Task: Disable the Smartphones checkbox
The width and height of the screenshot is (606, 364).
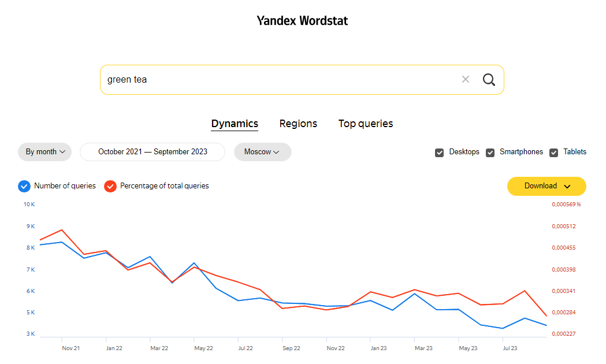Action: (490, 152)
